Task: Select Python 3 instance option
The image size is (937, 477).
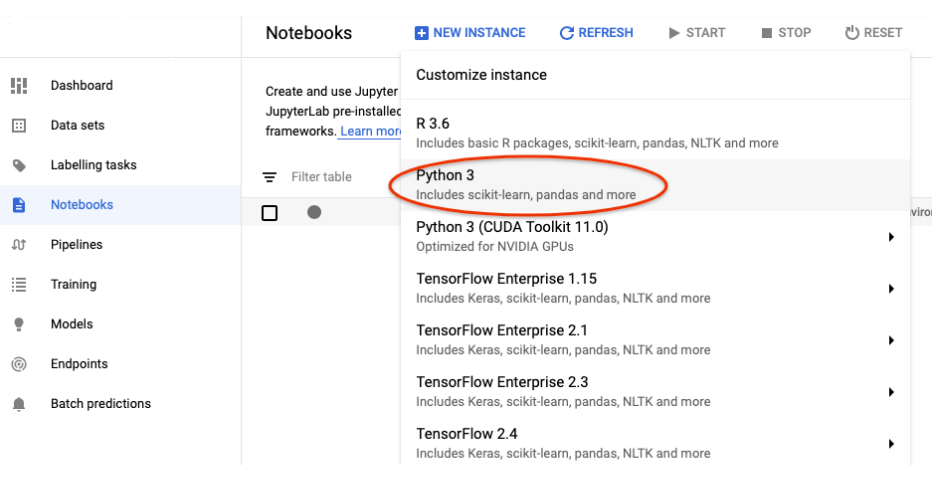Action: (x=526, y=184)
